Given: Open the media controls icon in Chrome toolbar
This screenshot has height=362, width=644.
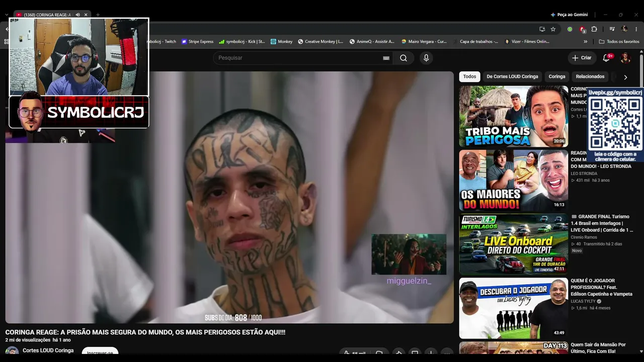Looking at the screenshot, I should (x=612, y=29).
